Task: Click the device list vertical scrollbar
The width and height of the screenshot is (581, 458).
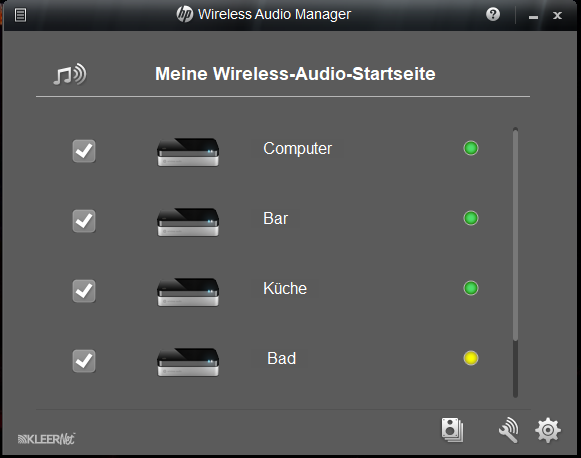Action: pos(515,262)
